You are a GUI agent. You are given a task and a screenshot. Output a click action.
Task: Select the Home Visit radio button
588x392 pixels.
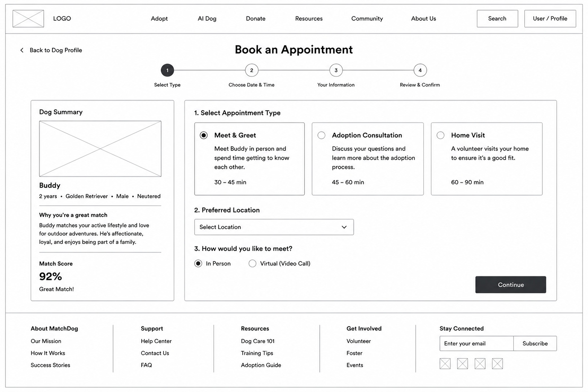441,135
